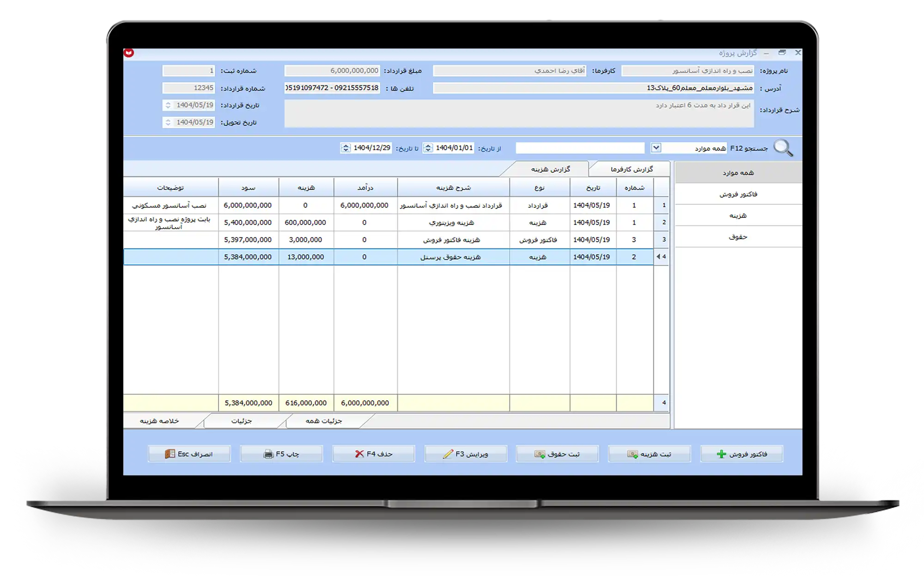Click the printer print F5 button

pos(281,454)
